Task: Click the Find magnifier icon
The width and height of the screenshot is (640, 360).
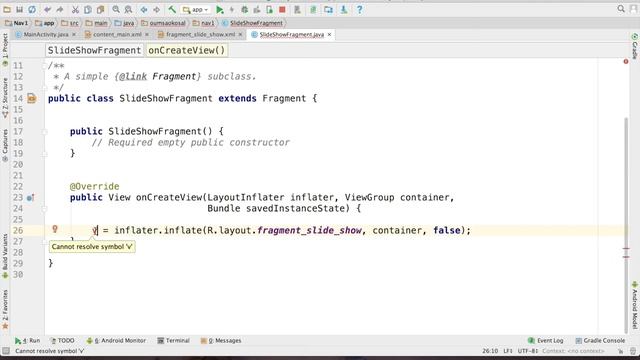Action: pos(116,9)
